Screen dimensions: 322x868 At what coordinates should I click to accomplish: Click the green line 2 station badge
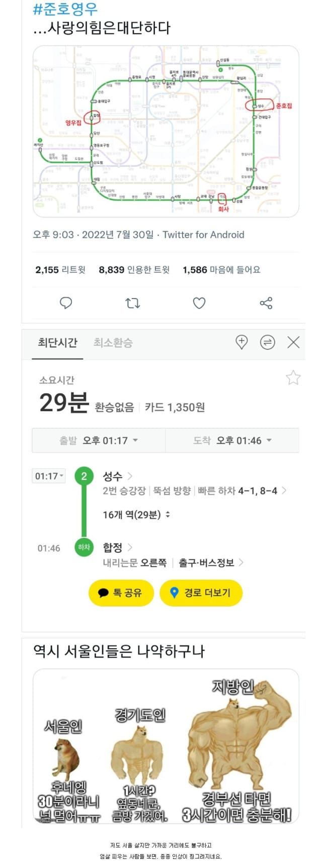pyautogui.click(x=84, y=476)
